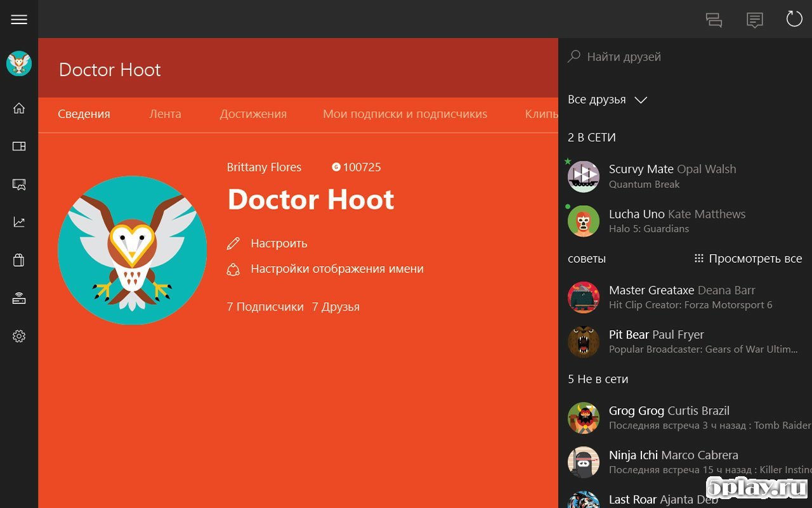Open "Настройки отображения имени" option

click(336, 269)
